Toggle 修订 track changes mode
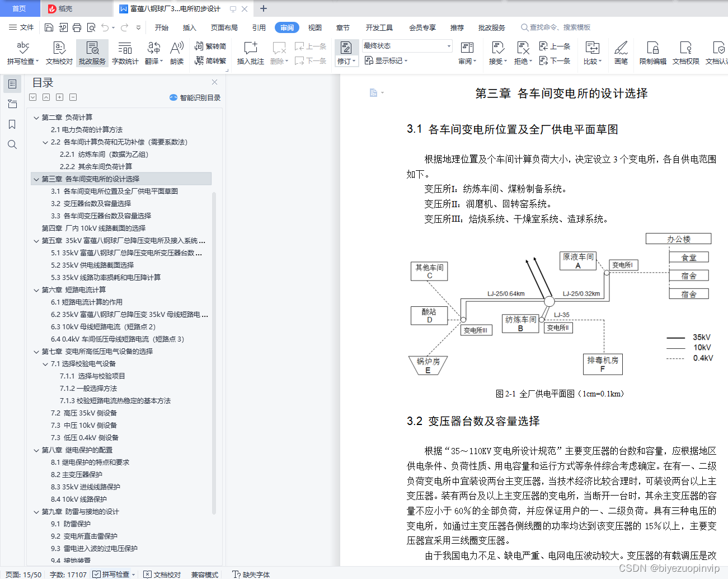The width and height of the screenshot is (728, 579). 346,53
